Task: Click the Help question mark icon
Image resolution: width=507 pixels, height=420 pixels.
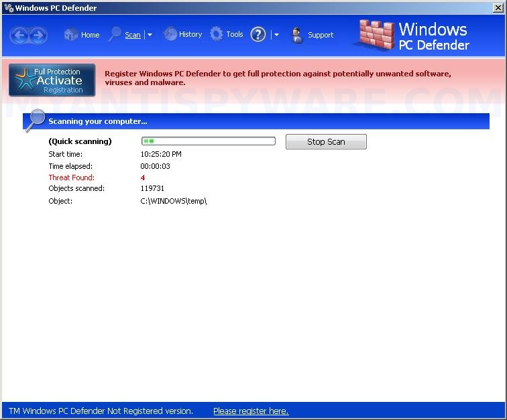Action: point(258,34)
